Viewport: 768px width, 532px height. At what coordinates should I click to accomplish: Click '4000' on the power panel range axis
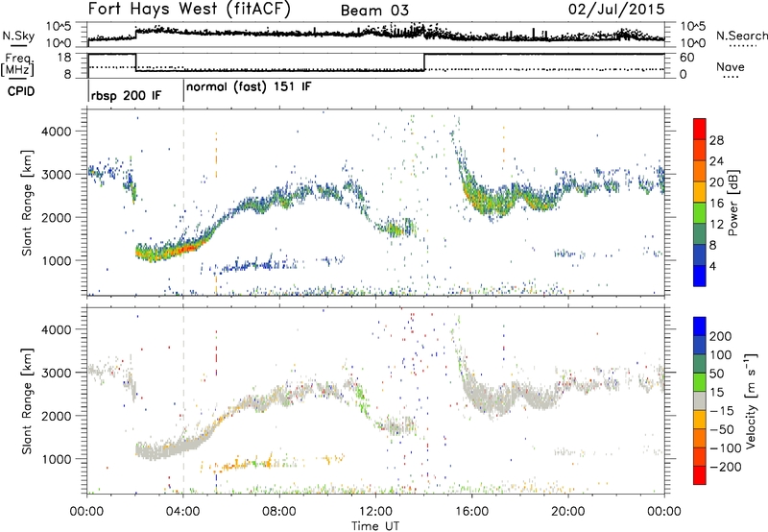point(56,132)
